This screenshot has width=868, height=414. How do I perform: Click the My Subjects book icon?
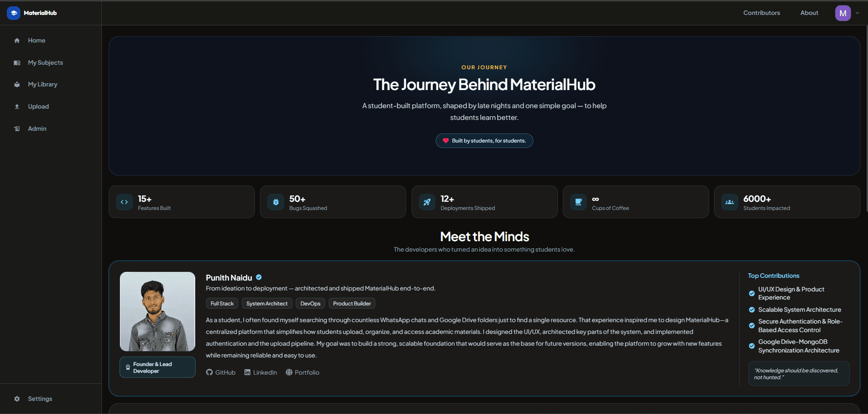tap(17, 63)
